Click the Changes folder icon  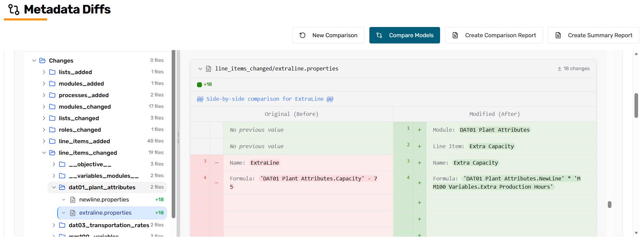42,61
